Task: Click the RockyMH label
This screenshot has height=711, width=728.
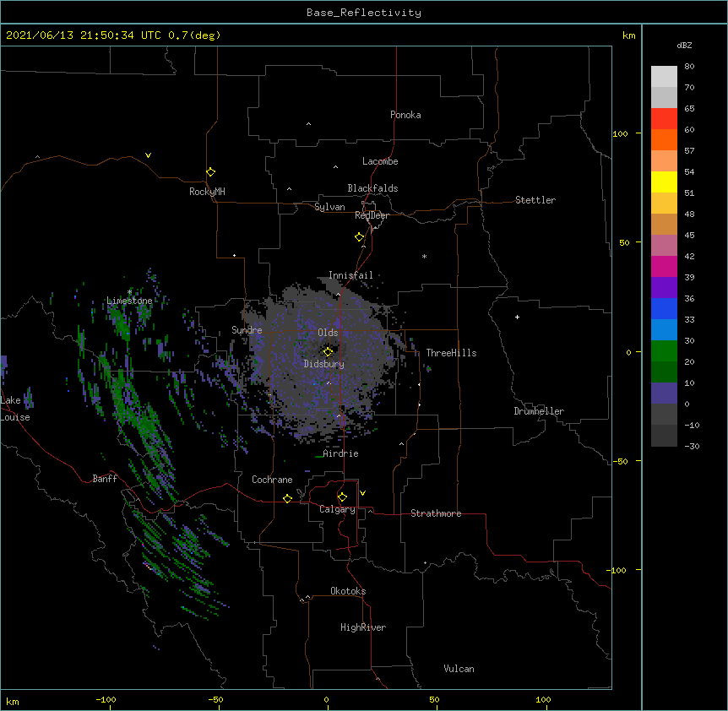Action: click(x=207, y=192)
